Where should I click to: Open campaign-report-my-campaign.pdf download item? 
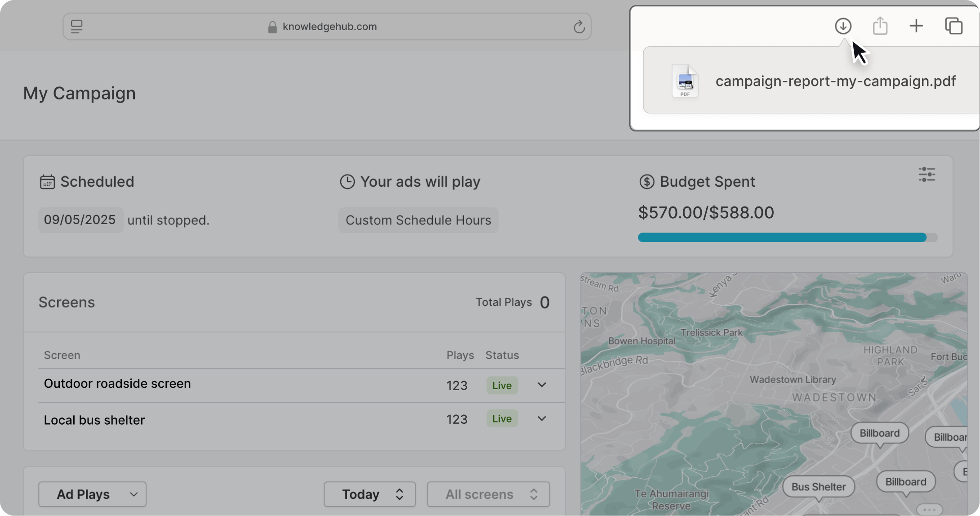click(835, 81)
